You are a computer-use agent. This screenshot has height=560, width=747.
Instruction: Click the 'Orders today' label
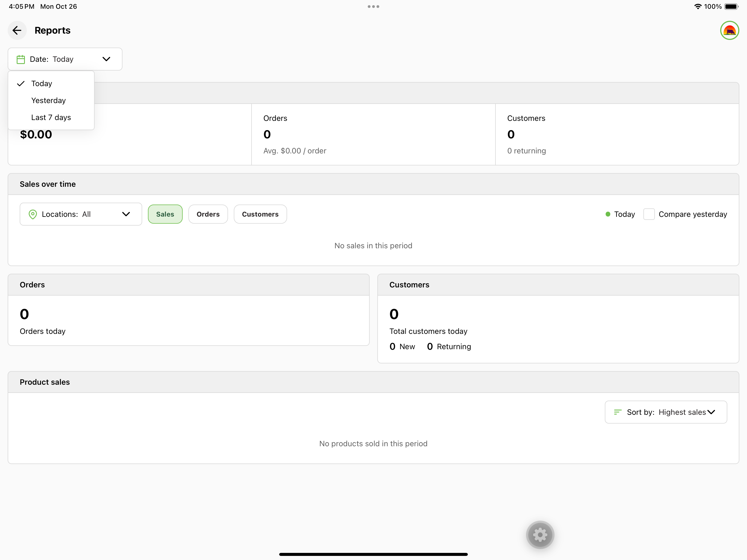coord(43,331)
